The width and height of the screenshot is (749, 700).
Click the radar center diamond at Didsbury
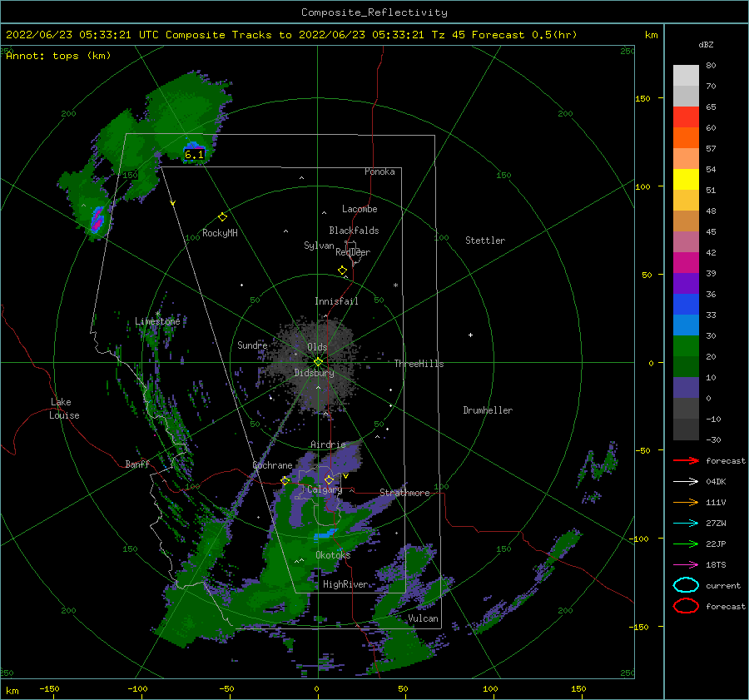coord(318,362)
